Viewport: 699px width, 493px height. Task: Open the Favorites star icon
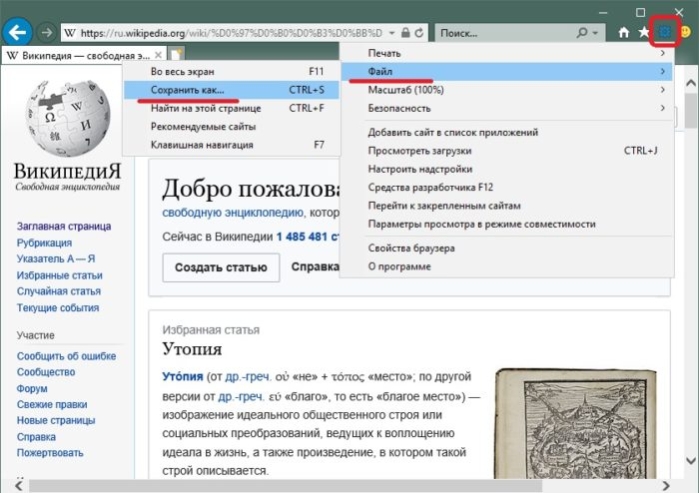(644, 32)
